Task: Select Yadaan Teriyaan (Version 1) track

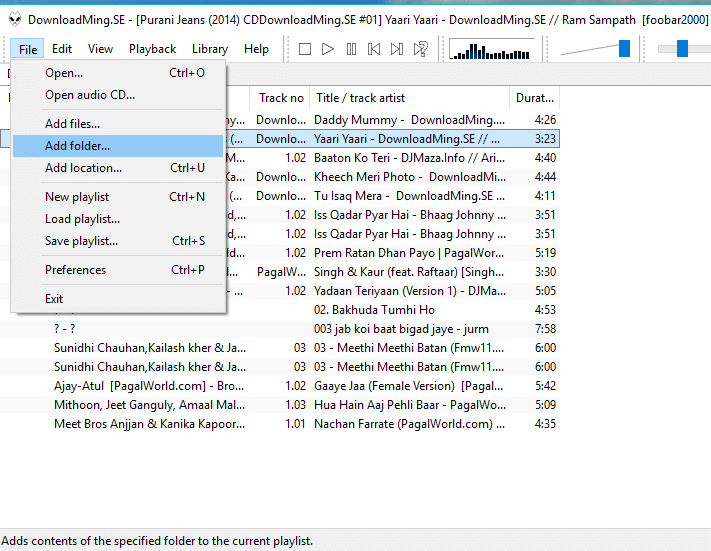Action: coord(392,291)
